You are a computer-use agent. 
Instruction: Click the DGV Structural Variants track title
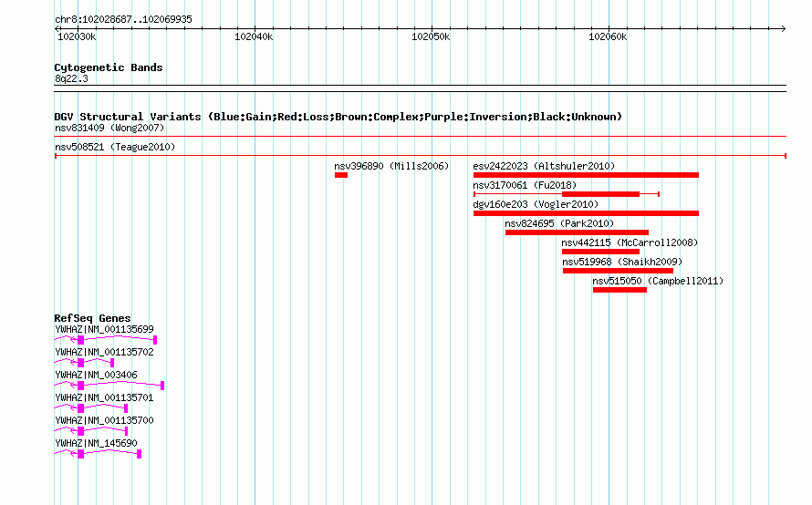[338, 117]
